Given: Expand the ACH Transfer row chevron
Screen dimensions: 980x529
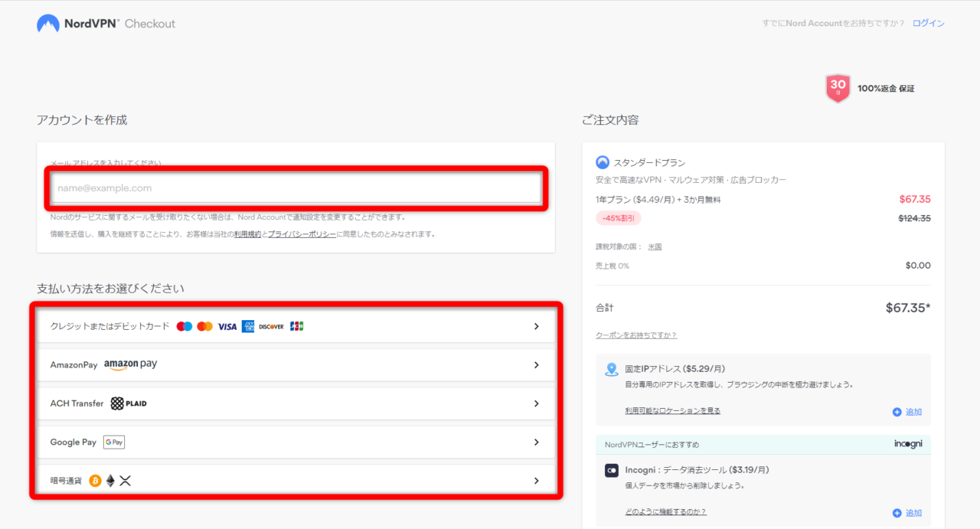Looking at the screenshot, I should (x=537, y=403).
